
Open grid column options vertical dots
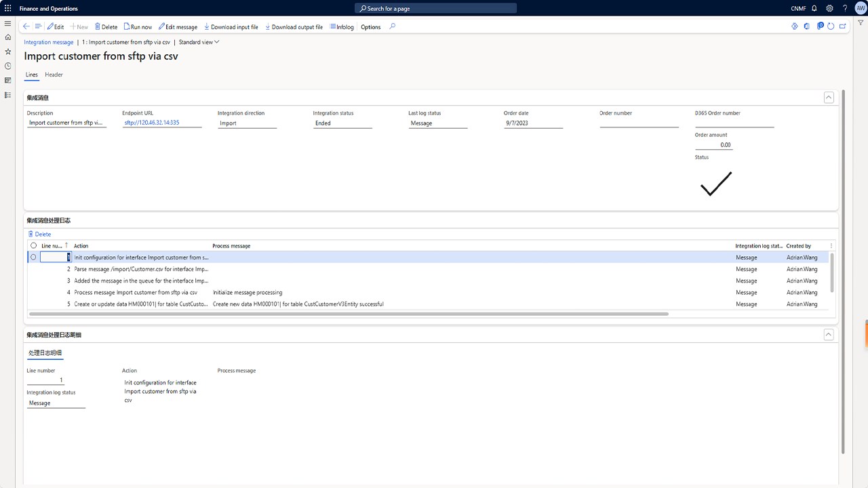pos(831,246)
